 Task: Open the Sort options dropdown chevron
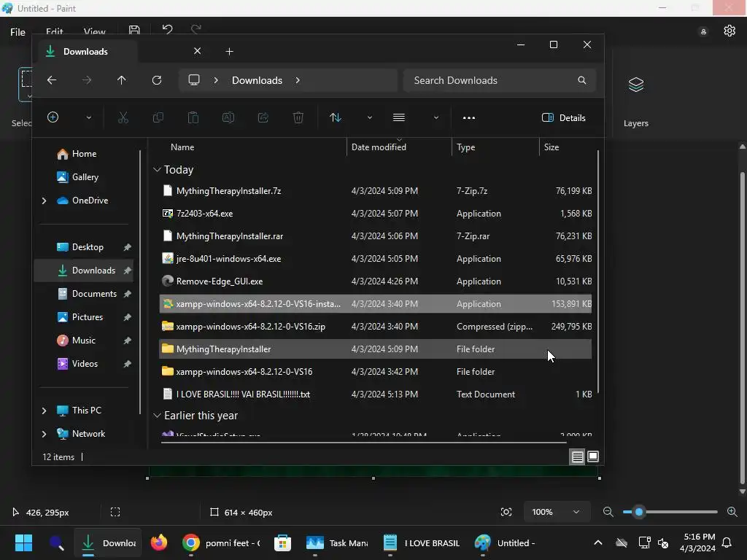tap(369, 117)
